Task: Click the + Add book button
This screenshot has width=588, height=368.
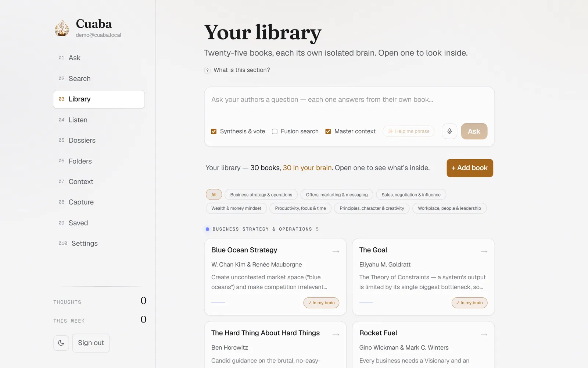Action: [470, 168]
